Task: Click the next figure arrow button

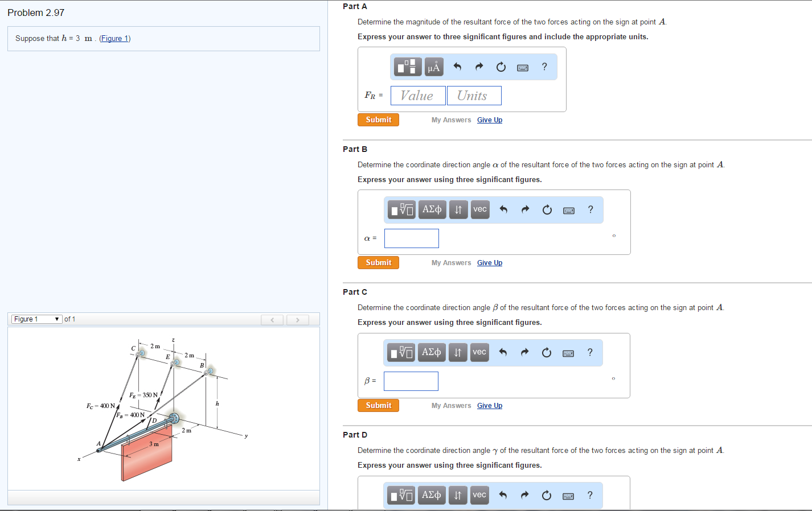Action: point(297,319)
